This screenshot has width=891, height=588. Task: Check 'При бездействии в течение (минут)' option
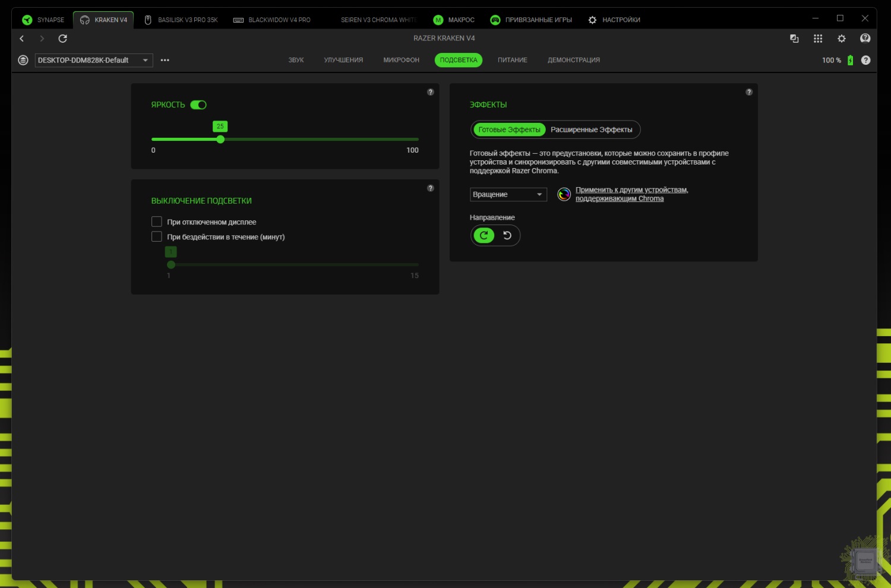(157, 236)
